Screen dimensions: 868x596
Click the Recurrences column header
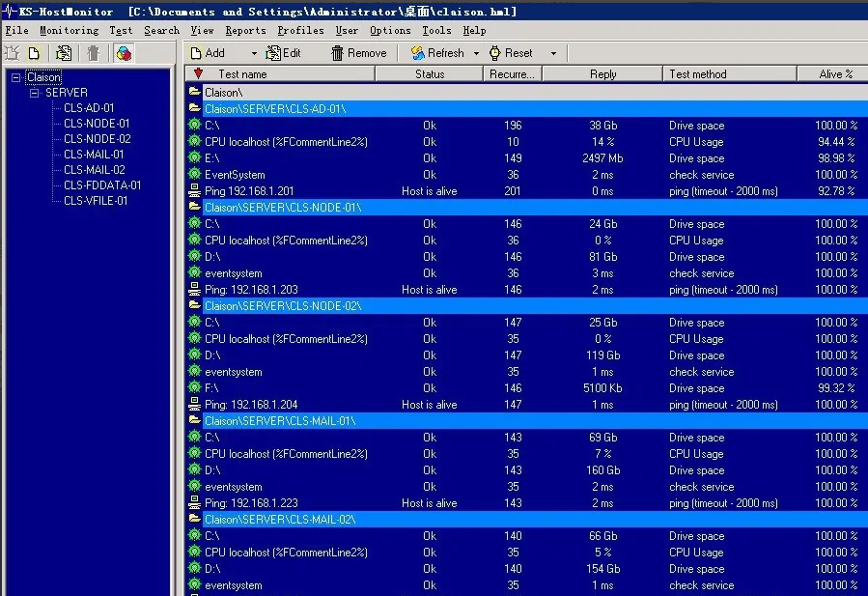point(513,74)
